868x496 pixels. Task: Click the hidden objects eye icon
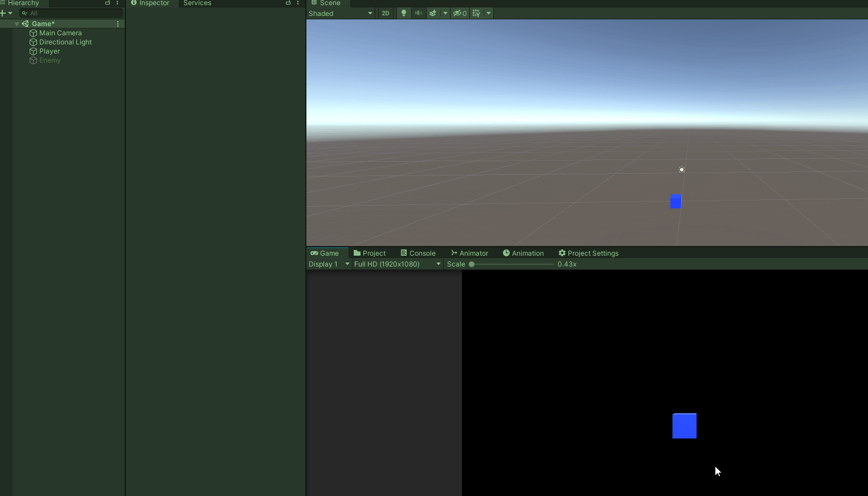458,13
